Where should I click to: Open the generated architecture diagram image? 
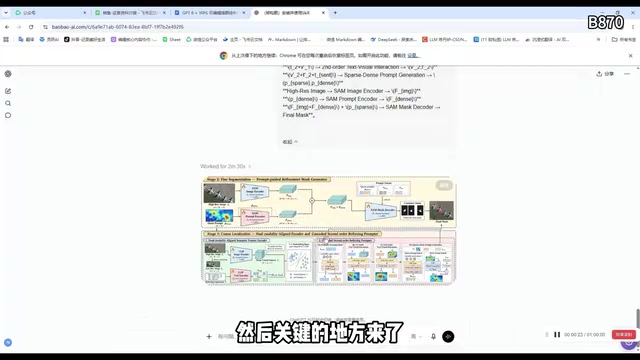tap(329, 231)
